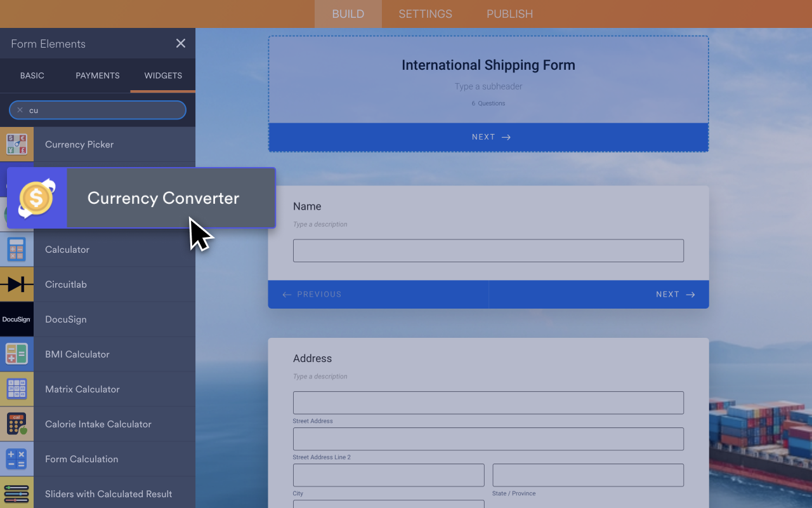Select the Currency Picker widget icon
812x508 pixels.
[x=16, y=144]
